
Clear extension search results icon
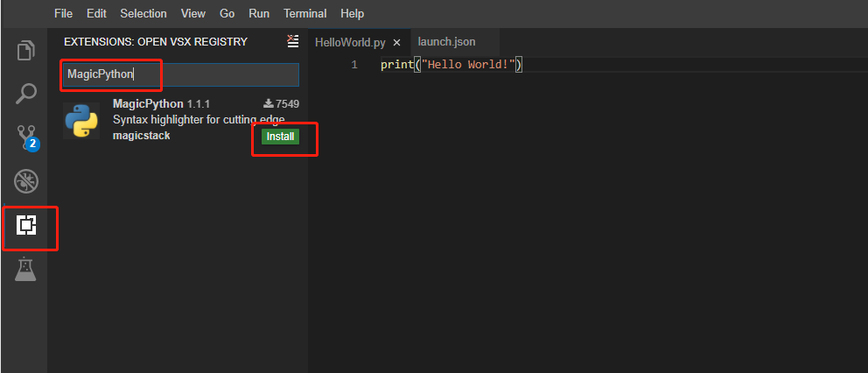[x=293, y=41]
